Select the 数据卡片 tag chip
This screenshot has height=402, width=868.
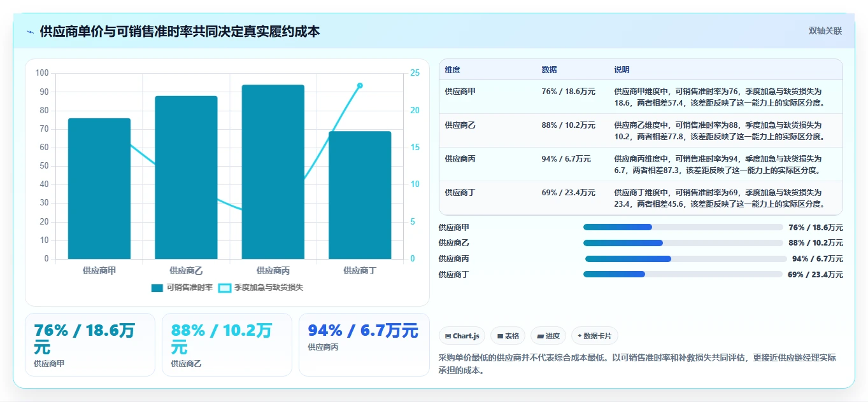(x=595, y=336)
